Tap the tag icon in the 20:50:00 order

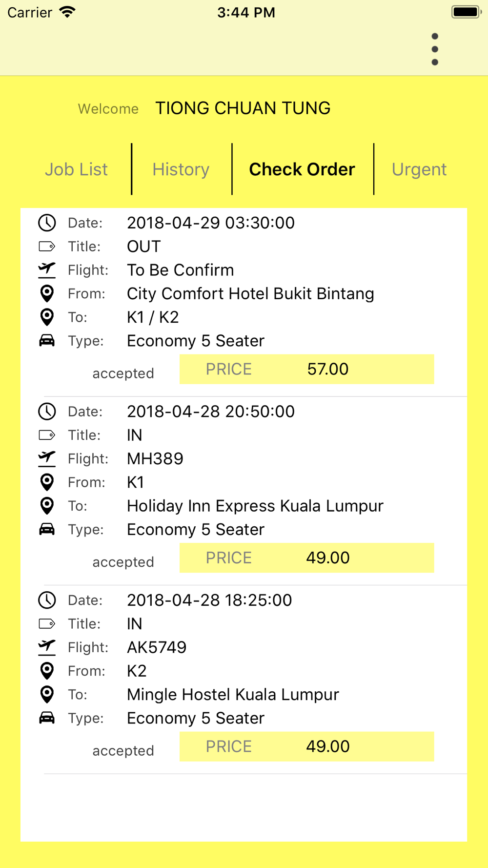click(47, 435)
